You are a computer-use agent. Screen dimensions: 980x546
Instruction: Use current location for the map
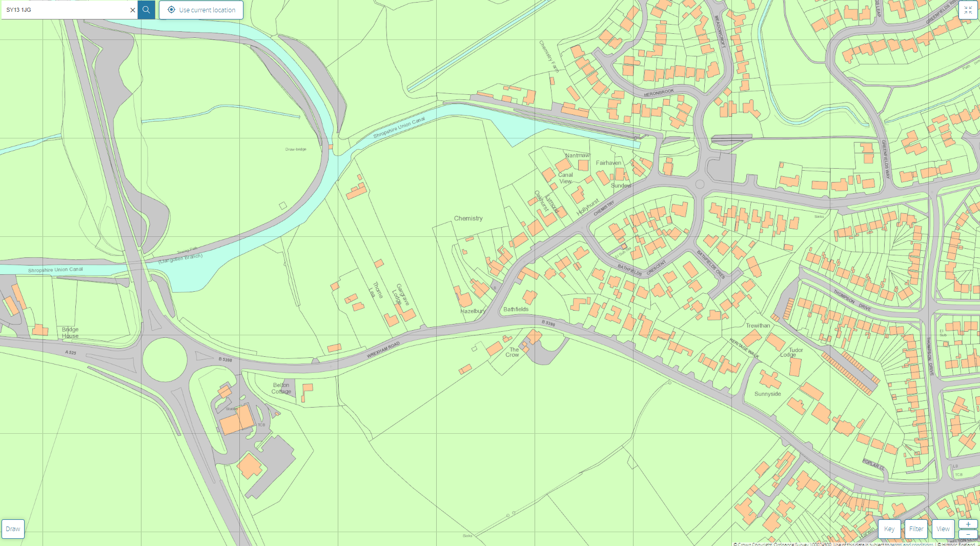point(201,10)
